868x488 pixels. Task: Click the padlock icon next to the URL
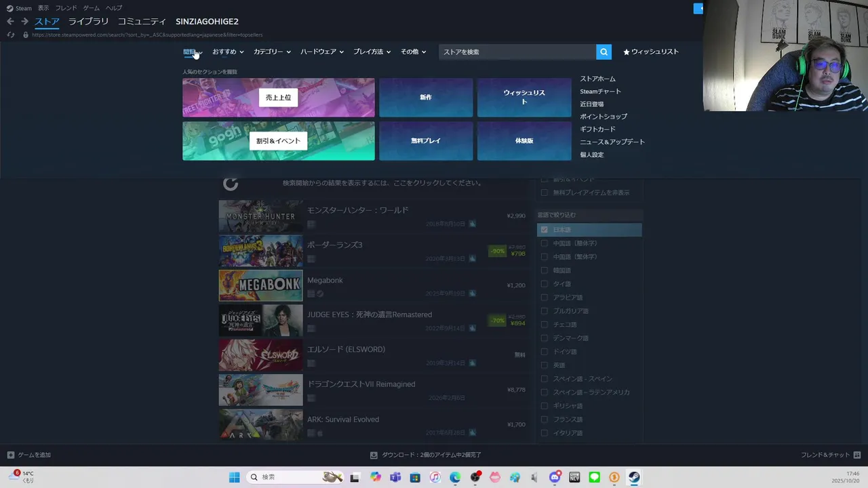[26, 35]
